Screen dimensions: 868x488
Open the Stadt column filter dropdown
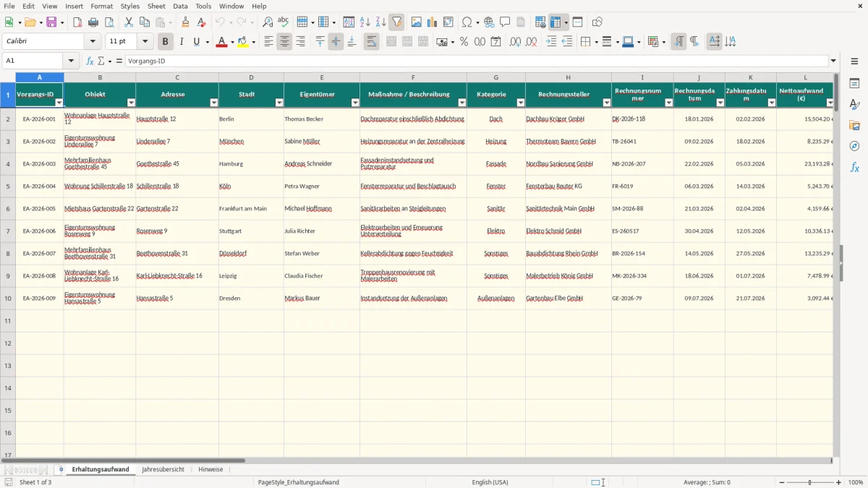click(x=278, y=103)
